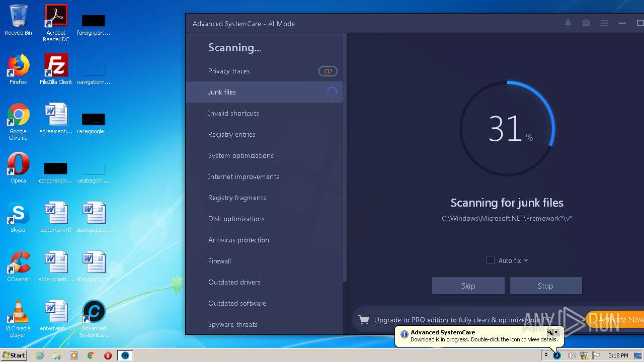The height and width of the screenshot is (362, 644).
Task: Launch CCleaner desktop shortcut
Action: pos(18,266)
